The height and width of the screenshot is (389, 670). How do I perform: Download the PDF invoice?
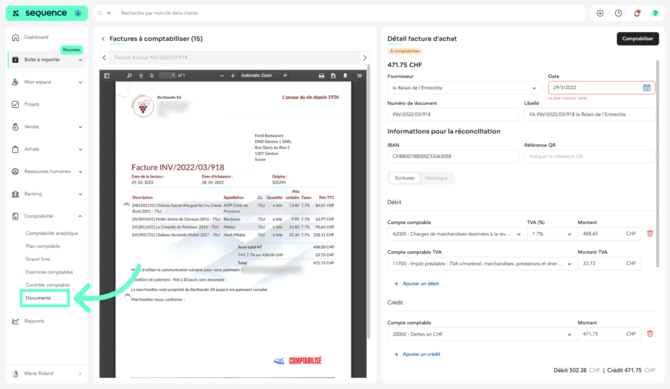(333, 76)
